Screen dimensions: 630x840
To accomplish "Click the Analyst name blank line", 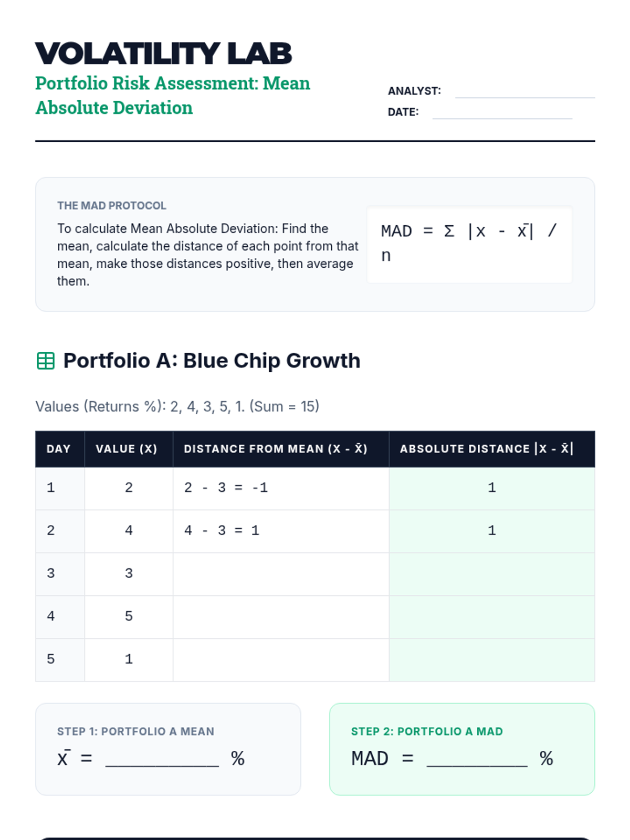I will (x=524, y=92).
